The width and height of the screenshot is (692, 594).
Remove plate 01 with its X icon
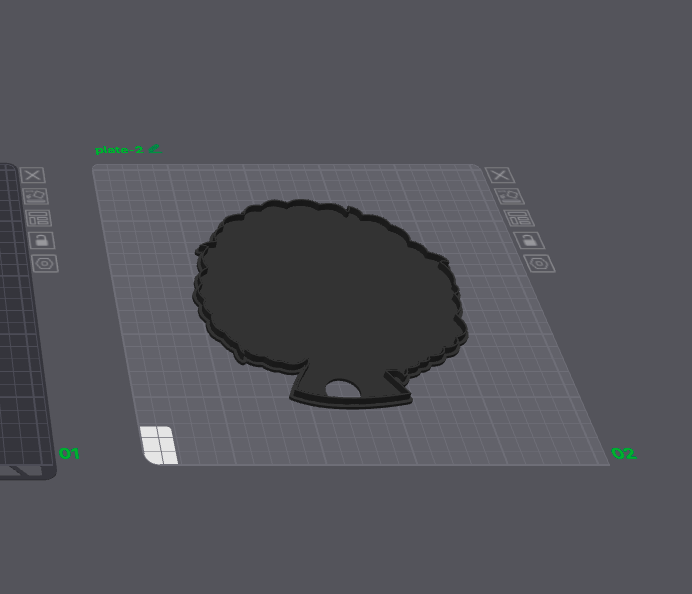pyautogui.click(x=33, y=175)
